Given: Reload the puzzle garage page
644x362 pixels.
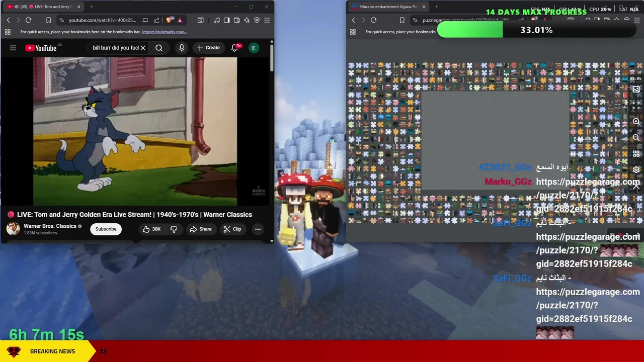Looking at the screenshot, I should 373,20.
